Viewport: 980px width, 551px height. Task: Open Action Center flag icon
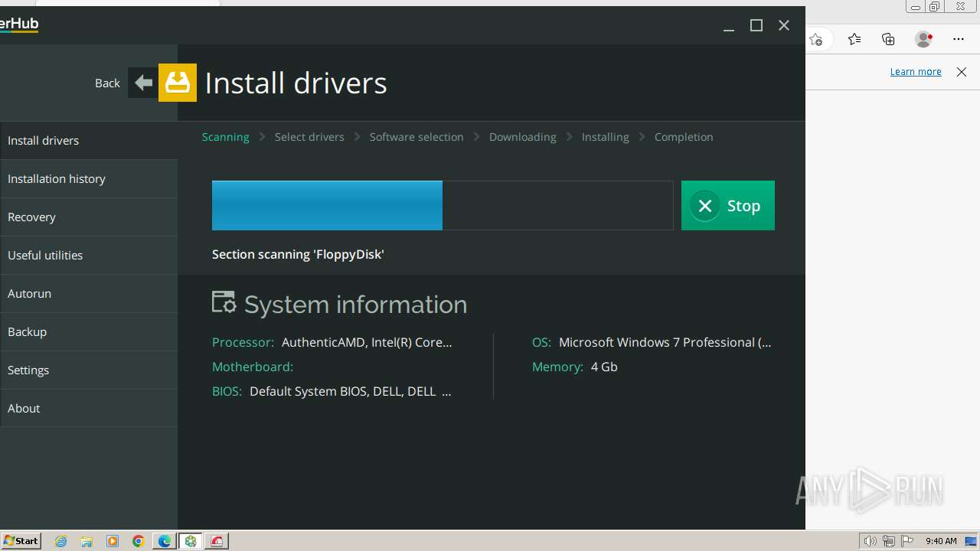tap(907, 541)
